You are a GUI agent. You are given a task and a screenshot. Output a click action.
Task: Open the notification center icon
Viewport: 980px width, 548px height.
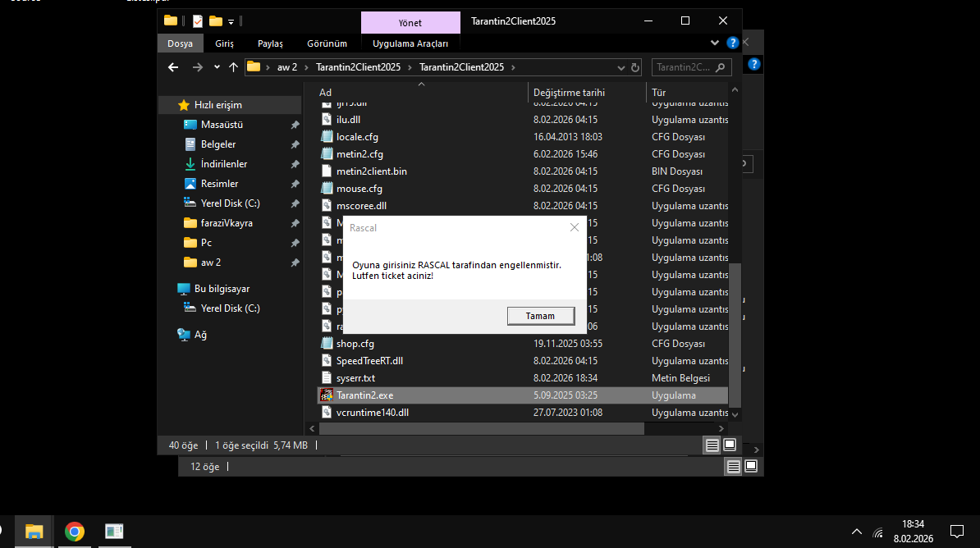[957, 532]
